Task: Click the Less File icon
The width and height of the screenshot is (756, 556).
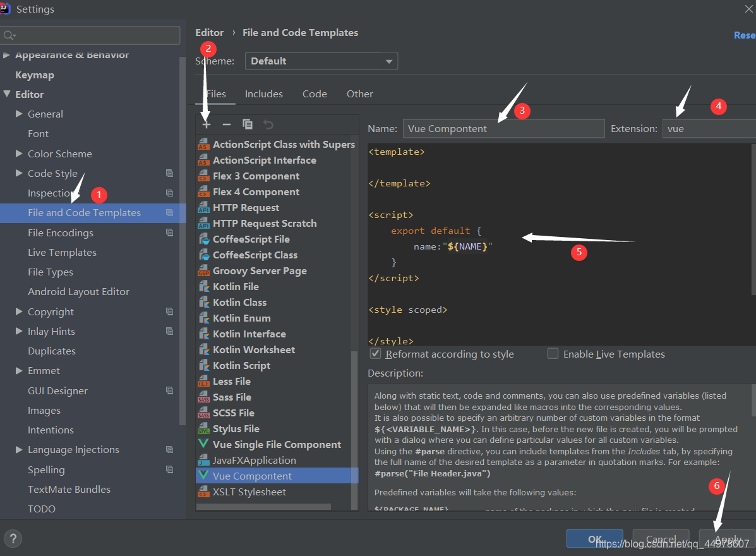Action: coord(203,382)
